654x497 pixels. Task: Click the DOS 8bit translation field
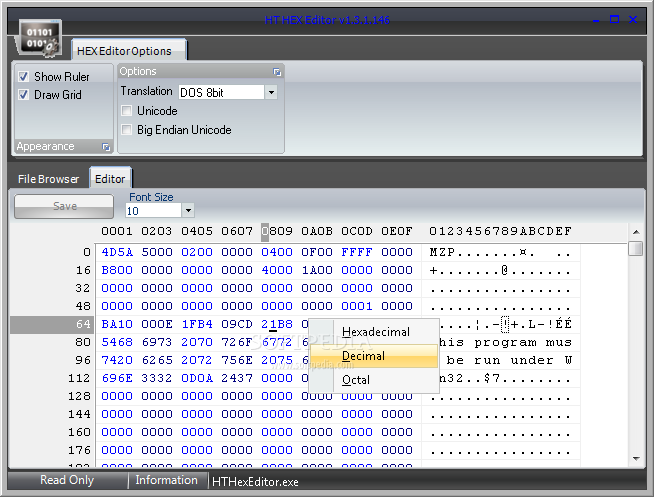(221, 92)
